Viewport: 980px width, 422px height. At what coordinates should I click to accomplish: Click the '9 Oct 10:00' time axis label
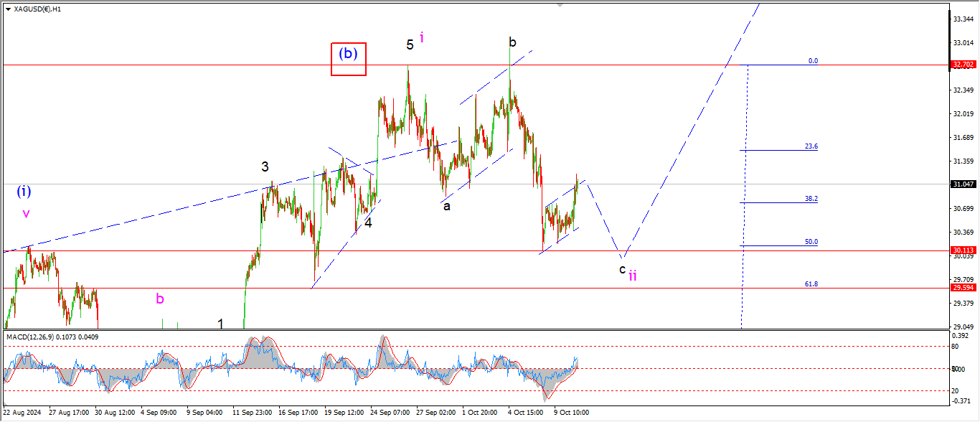pos(571,413)
